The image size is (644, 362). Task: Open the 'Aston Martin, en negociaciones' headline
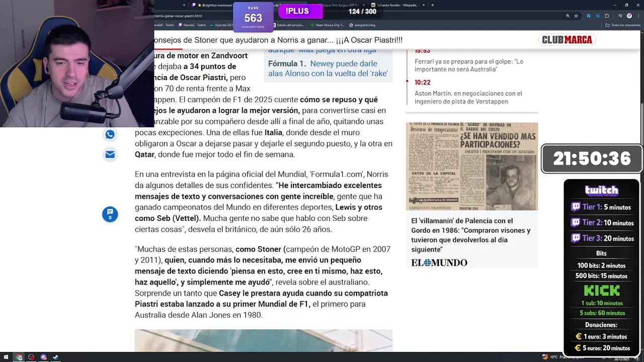pos(468,97)
